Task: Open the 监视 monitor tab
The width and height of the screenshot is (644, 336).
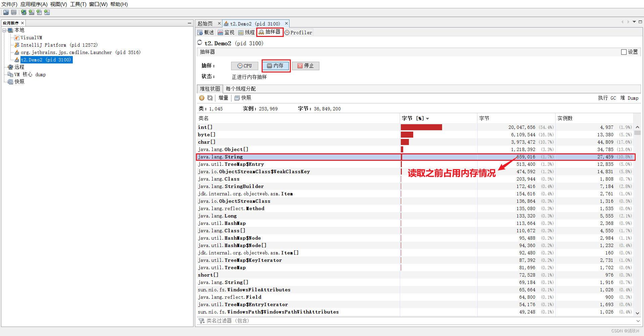Action: pos(226,33)
